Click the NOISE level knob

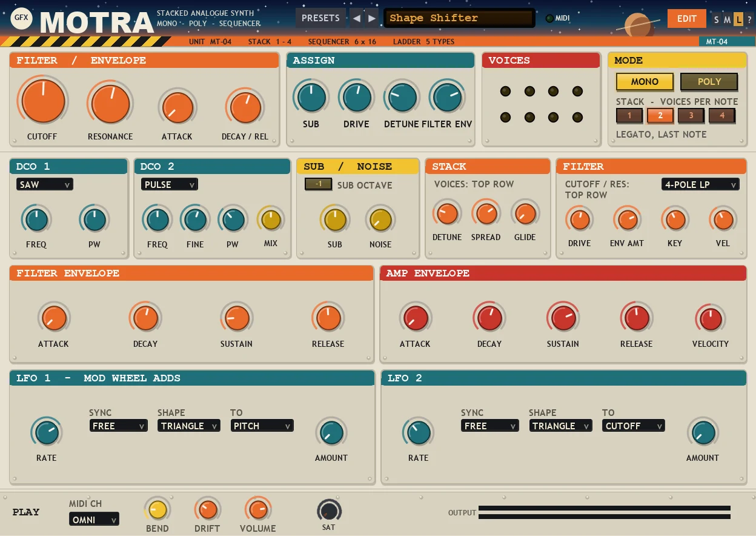(380, 220)
